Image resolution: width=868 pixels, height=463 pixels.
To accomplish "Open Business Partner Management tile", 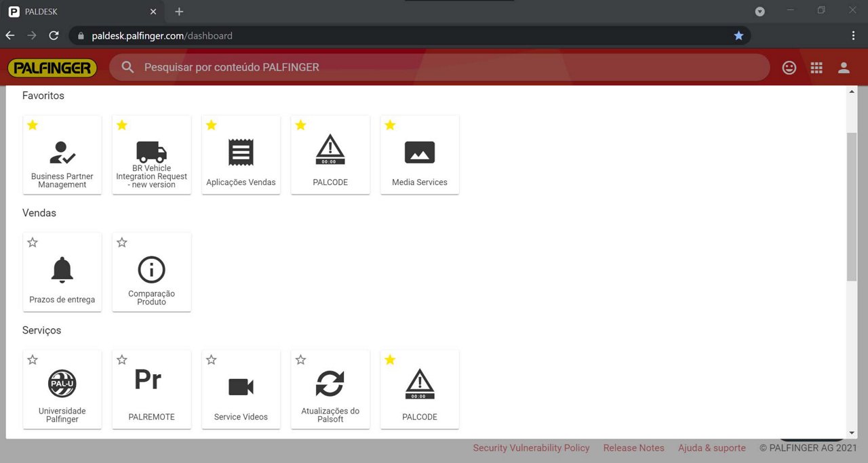I will click(x=62, y=155).
